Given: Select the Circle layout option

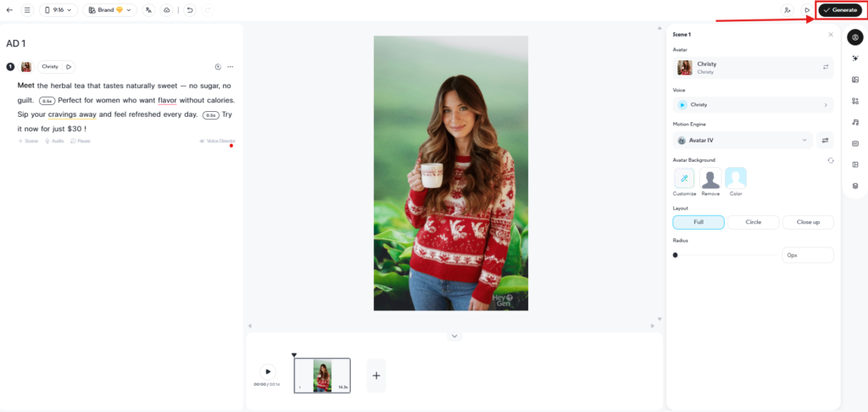Looking at the screenshot, I should tap(753, 222).
